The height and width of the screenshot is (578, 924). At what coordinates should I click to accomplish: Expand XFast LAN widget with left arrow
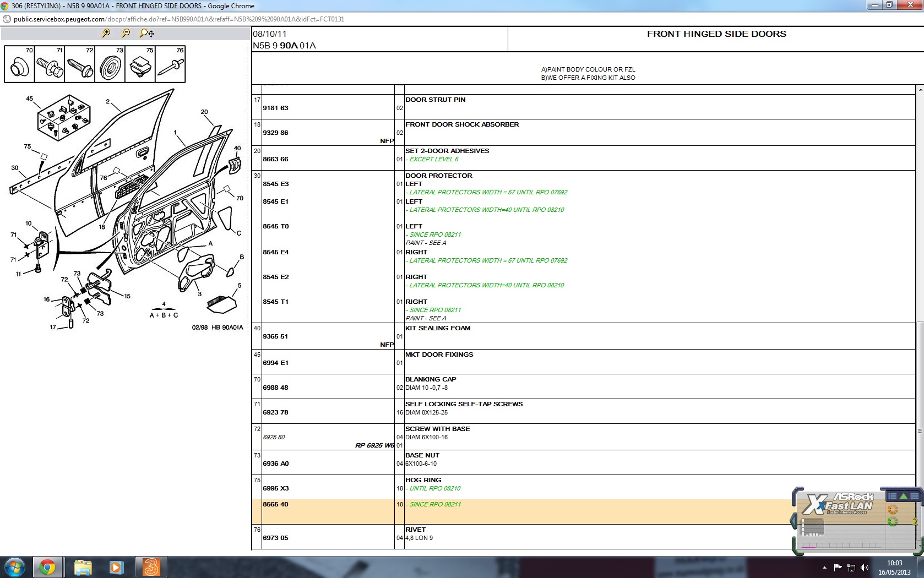(x=793, y=520)
